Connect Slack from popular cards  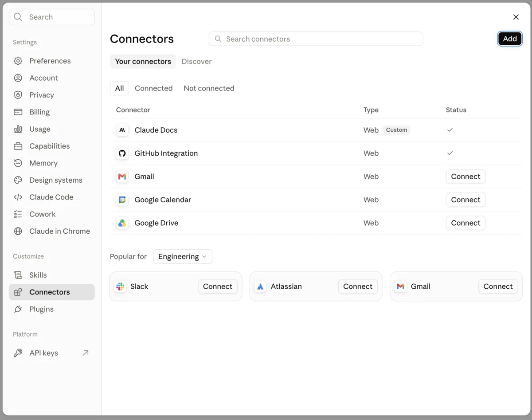[x=218, y=287]
